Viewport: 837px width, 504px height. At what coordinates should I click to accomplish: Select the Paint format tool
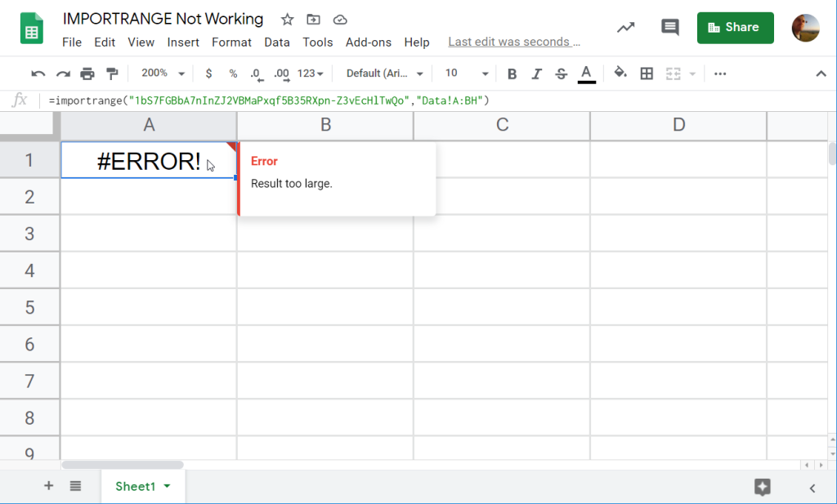112,74
